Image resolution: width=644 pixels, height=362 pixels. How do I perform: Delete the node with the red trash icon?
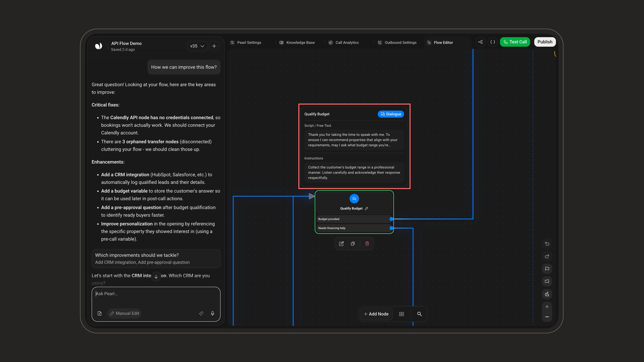[367, 244]
